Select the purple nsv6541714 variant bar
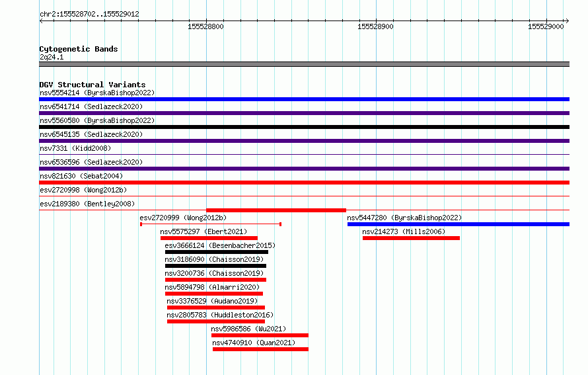 pos(304,113)
